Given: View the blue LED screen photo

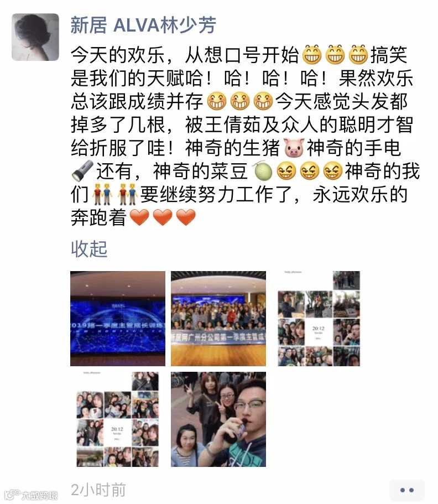Looking at the screenshot, I should tap(118, 319).
